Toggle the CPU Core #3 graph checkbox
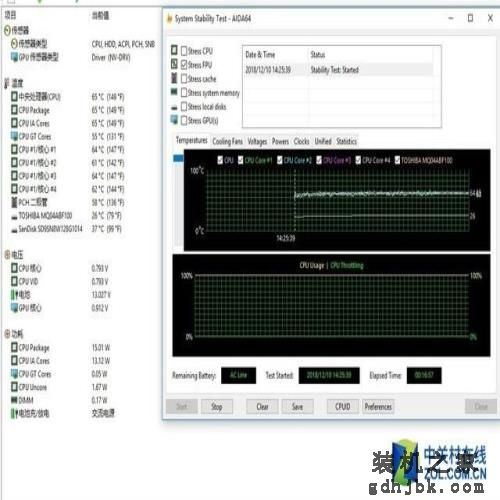 click(319, 160)
